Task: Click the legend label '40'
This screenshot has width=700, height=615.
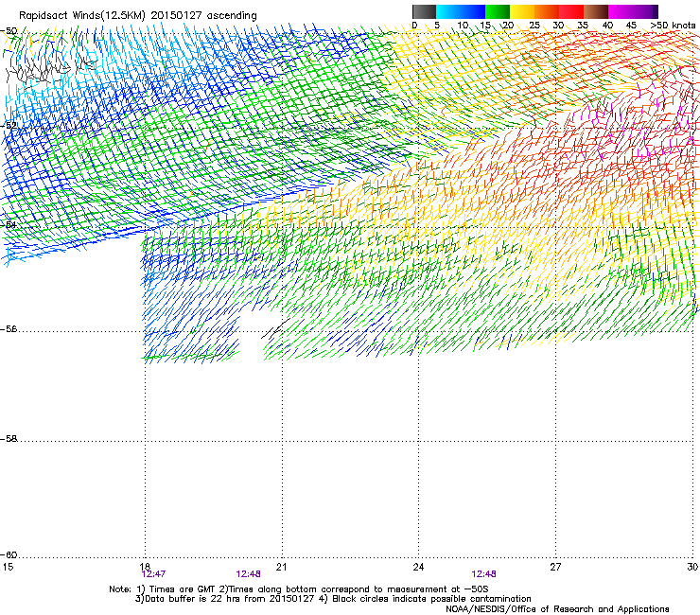Action: click(x=607, y=26)
